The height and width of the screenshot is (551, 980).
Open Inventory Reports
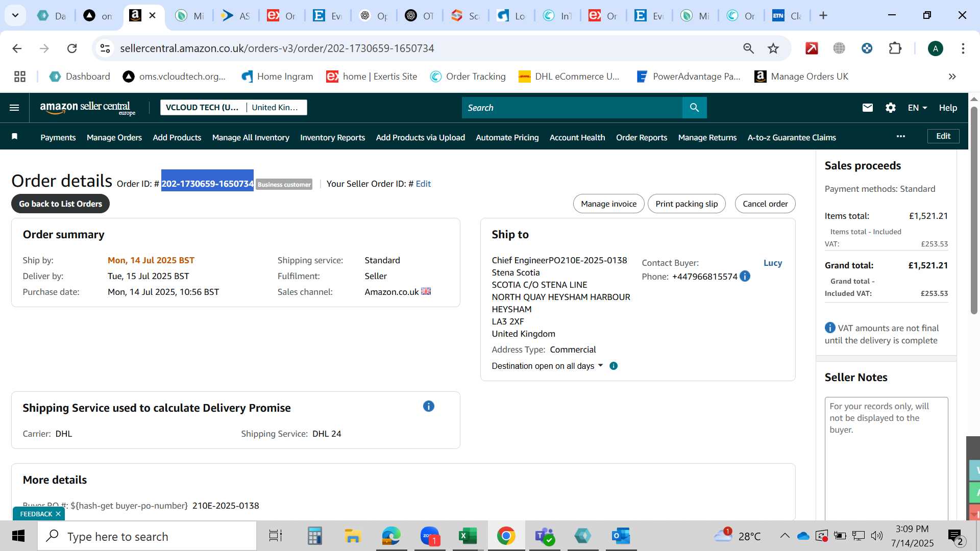point(333,137)
